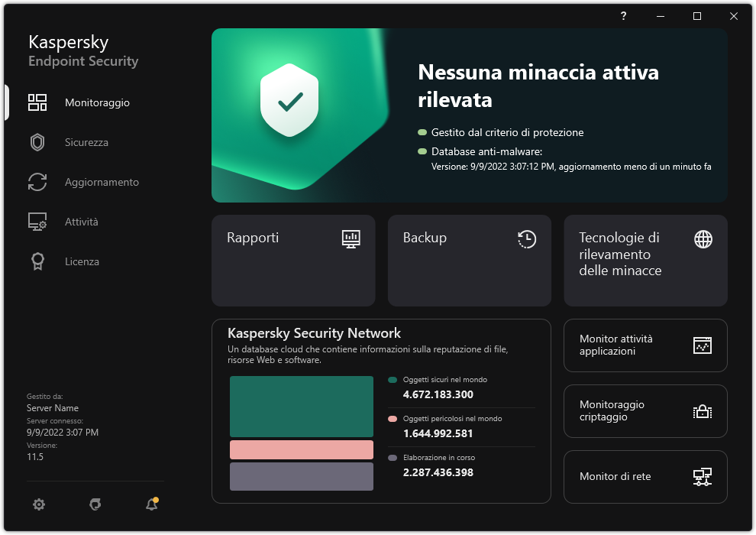756x535 pixels.
Task: Click the Monitoraggio criptaggio camera-lock icon
Action: (x=702, y=411)
